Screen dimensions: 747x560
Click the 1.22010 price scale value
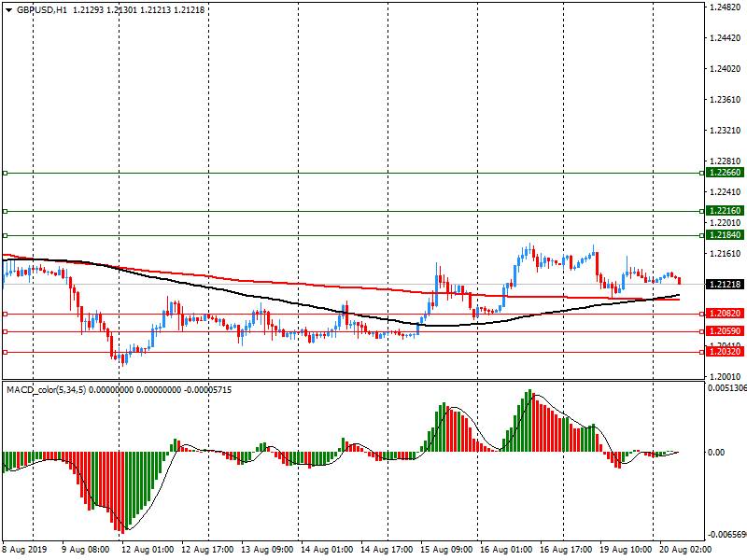coord(726,223)
